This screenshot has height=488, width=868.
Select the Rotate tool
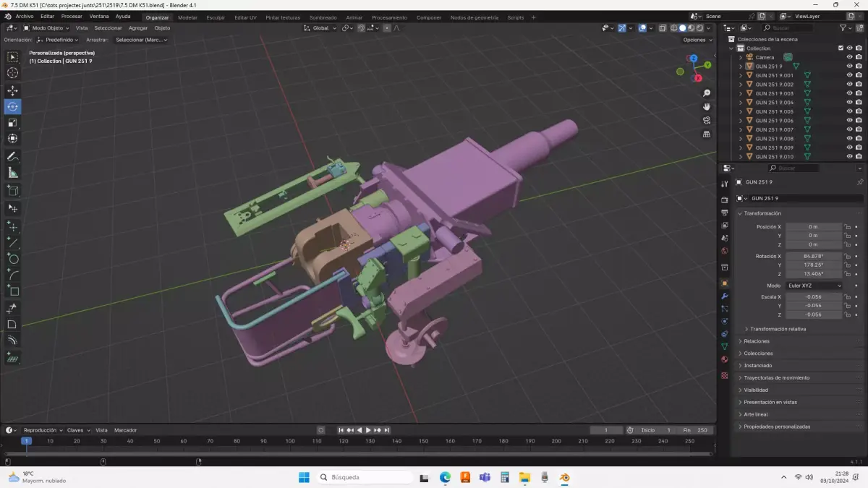pos(12,107)
